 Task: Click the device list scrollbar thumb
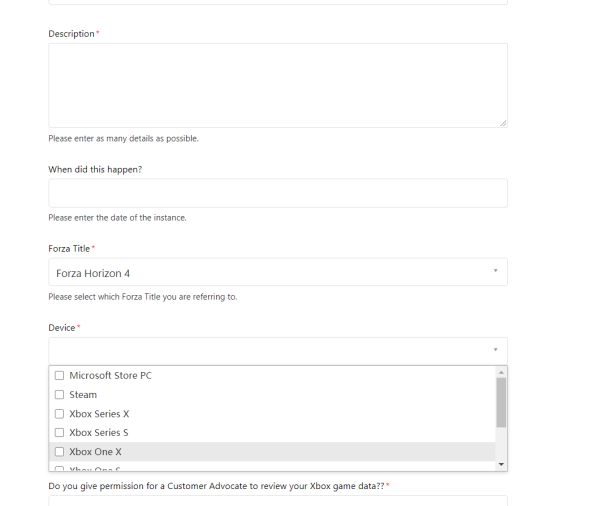click(501, 402)
